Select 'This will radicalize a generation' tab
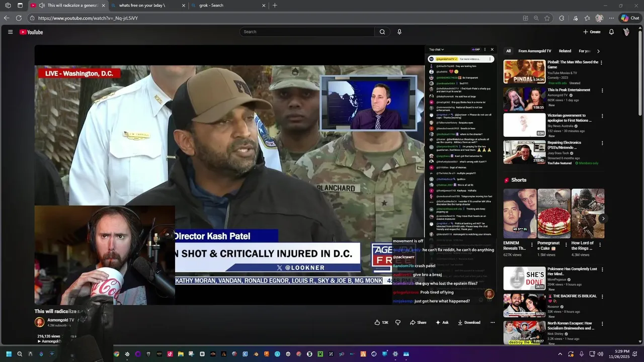The image size is (644, 362). (x=68, y=6)
